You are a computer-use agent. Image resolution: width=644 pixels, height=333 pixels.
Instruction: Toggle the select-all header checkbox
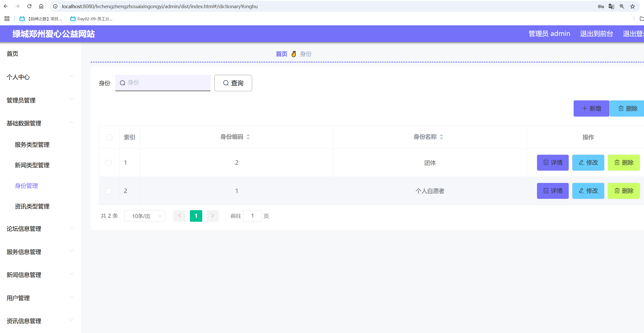pos(109,137)
